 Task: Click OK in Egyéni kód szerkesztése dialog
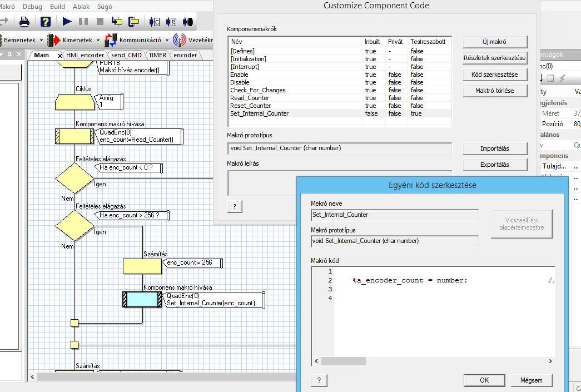(x=484, y=380)
